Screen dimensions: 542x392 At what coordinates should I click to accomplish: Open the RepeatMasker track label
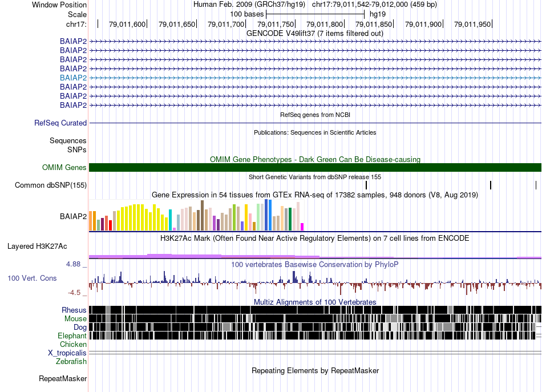[x=63, y=378]
